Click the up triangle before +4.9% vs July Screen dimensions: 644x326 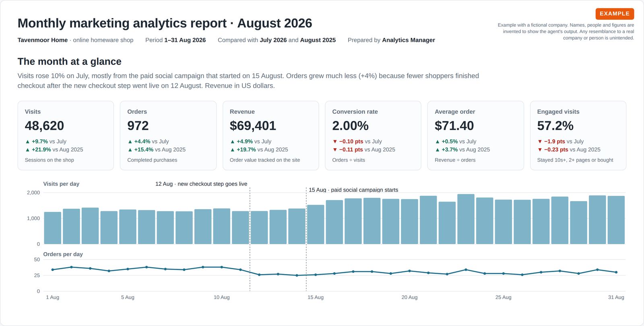click(x=232, y=141)
